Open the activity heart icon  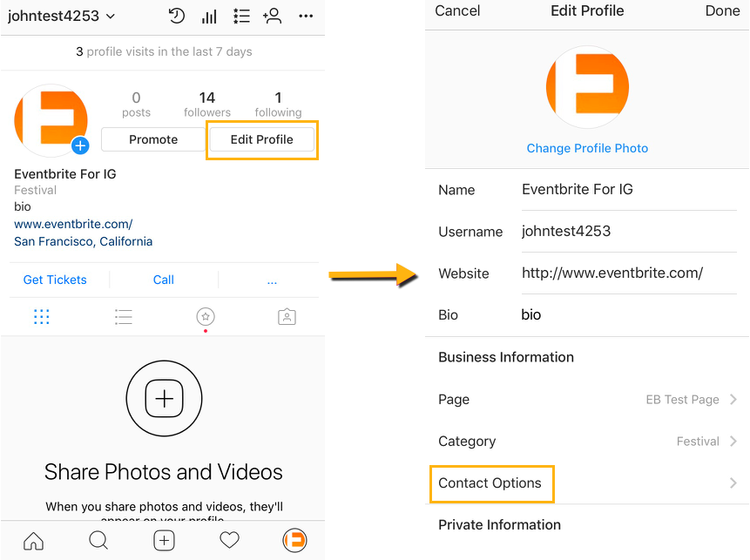(229, 541)
